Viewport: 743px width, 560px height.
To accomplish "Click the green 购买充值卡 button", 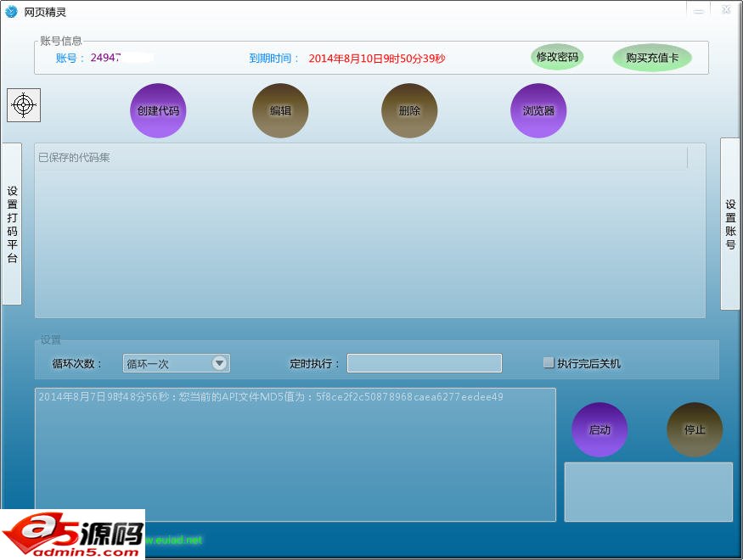I will tap(652, 58).
